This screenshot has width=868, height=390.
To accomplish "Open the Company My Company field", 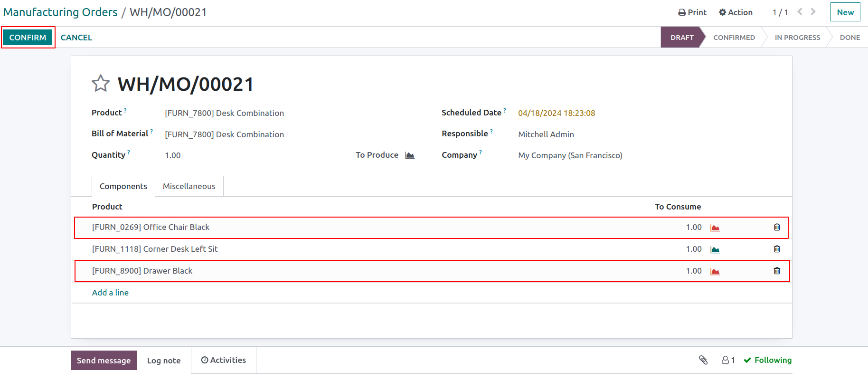I will coord(570,155).
